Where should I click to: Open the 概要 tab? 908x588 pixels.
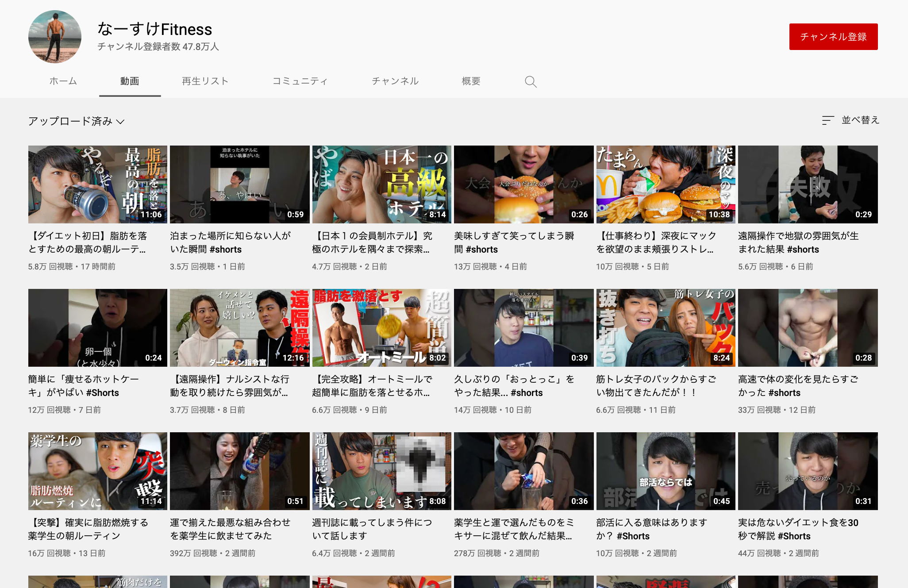tap(471, 81)
